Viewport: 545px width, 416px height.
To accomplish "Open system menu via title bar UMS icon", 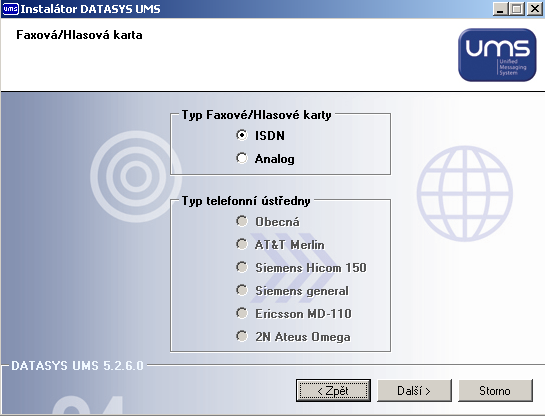I will click(10, 9).
